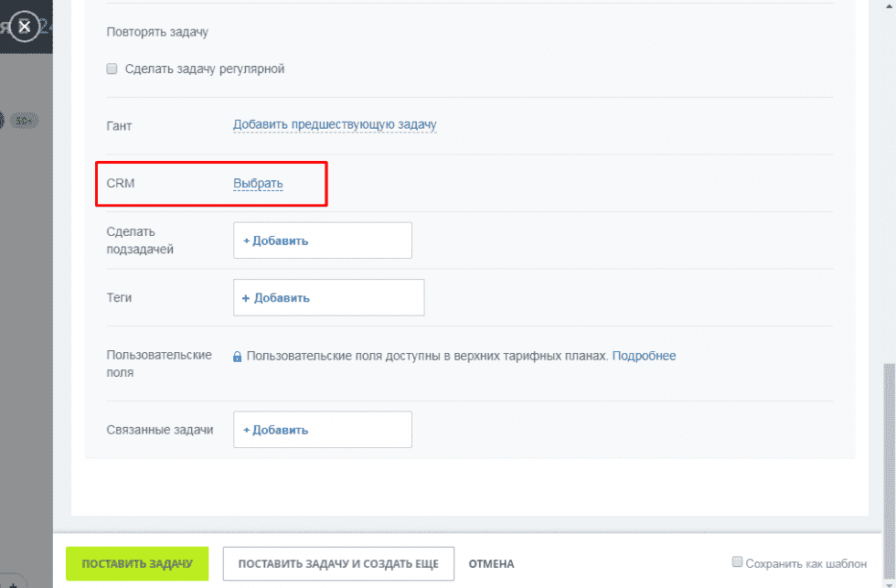The image size is (896, 588).
Task: Open the CRM 'Выбрать' selector link
Action: click(x=258, y=184)
